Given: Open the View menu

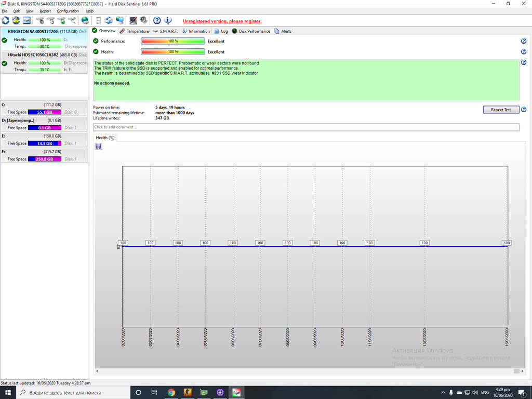Looking at the screenshot, I should [30, 11].
